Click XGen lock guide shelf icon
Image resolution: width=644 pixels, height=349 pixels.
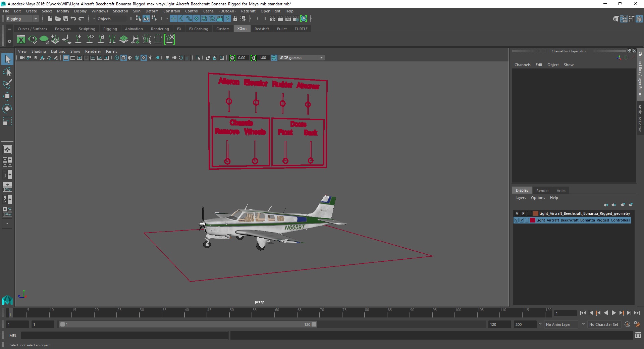pyautogui.click(x=101, y=40)
